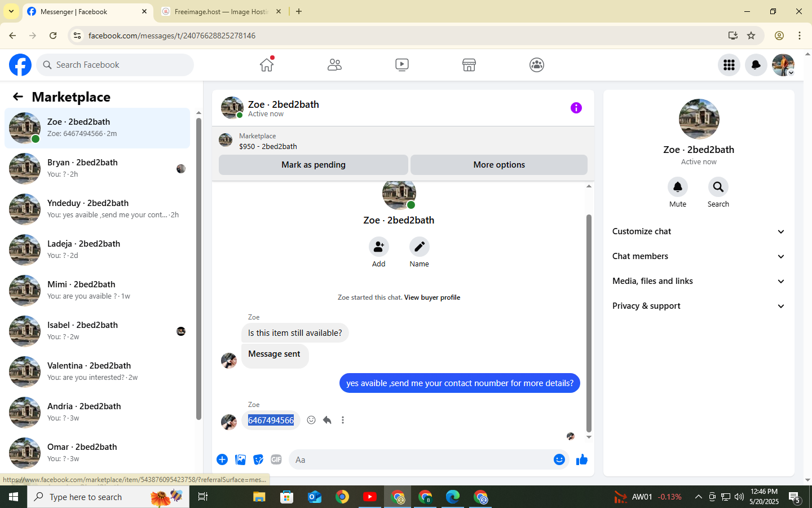The image size is (812, 508).
Task: Open Microsoft Edge from taskbar
Action: click(453, 497)
